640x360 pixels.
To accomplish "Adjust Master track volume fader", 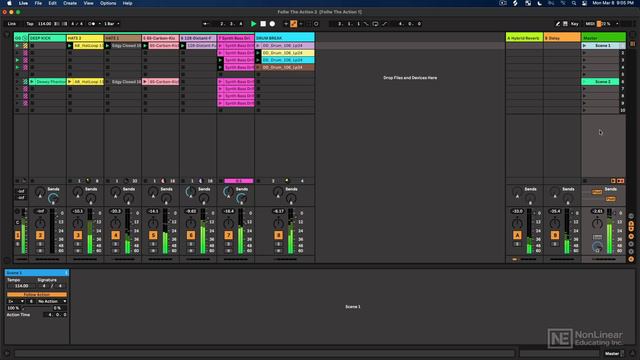I will pyautogui.click(x=609, y=231).
